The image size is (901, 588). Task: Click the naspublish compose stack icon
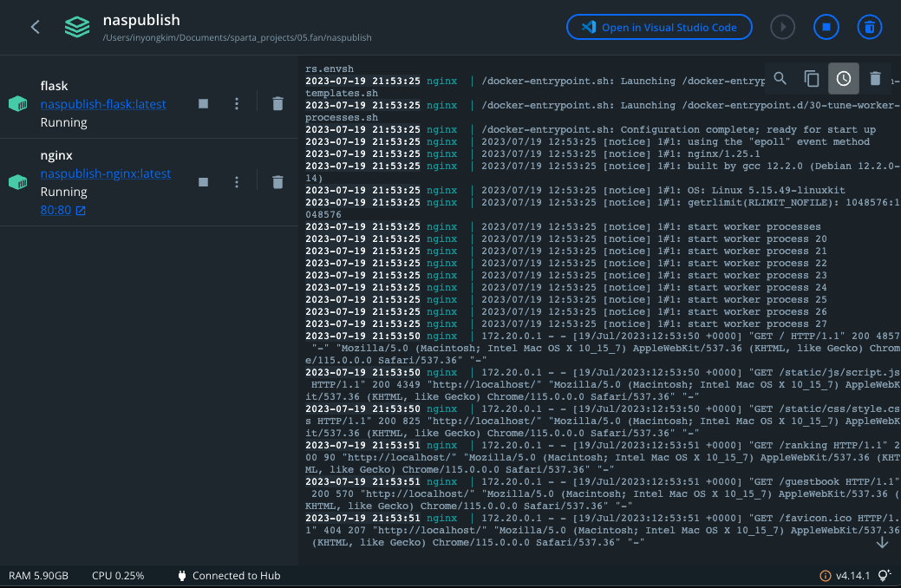[77, 27]
